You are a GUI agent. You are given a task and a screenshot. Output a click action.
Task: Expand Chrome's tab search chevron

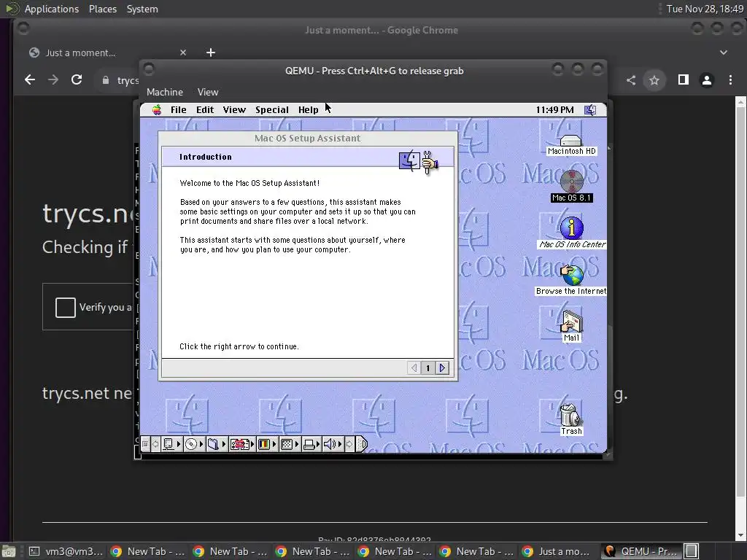pyautogui.click(x=723, y=52)
